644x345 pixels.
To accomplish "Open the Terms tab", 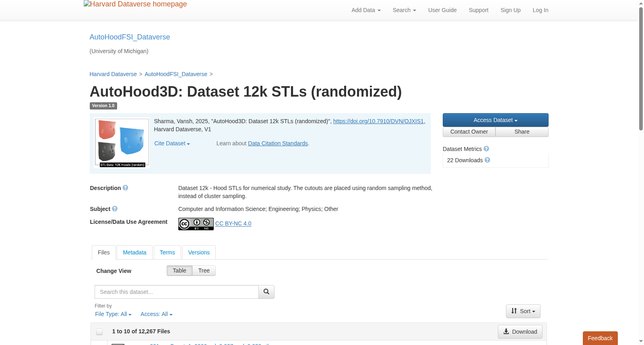I will tap(167, 252).
